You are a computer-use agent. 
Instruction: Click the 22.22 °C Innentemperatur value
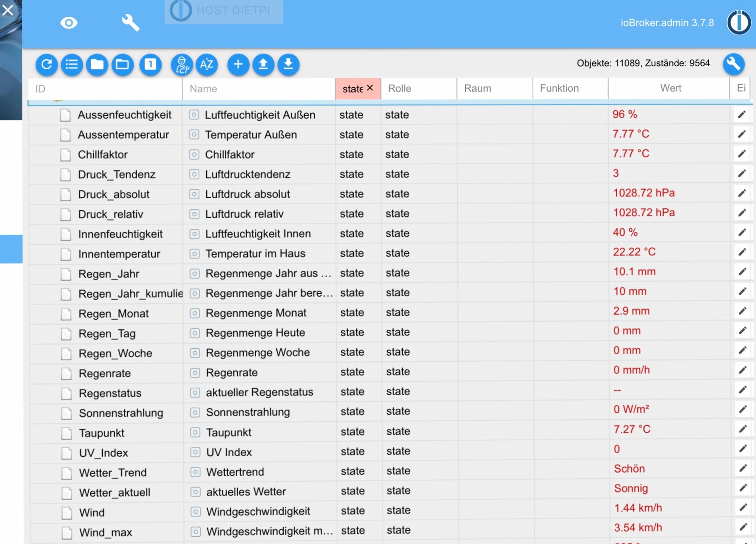634,252
